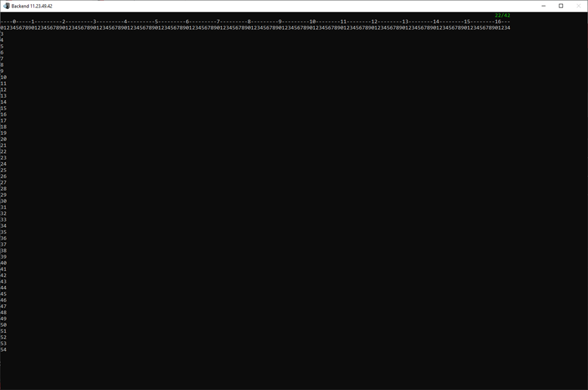Screen dimensions: 588x390
Task: Click the window title 'Backend 11.23.49.42'
Action: 32,6
